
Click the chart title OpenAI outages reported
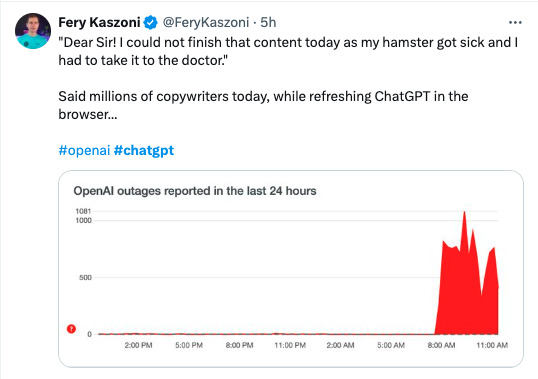(x=195, y=191)
